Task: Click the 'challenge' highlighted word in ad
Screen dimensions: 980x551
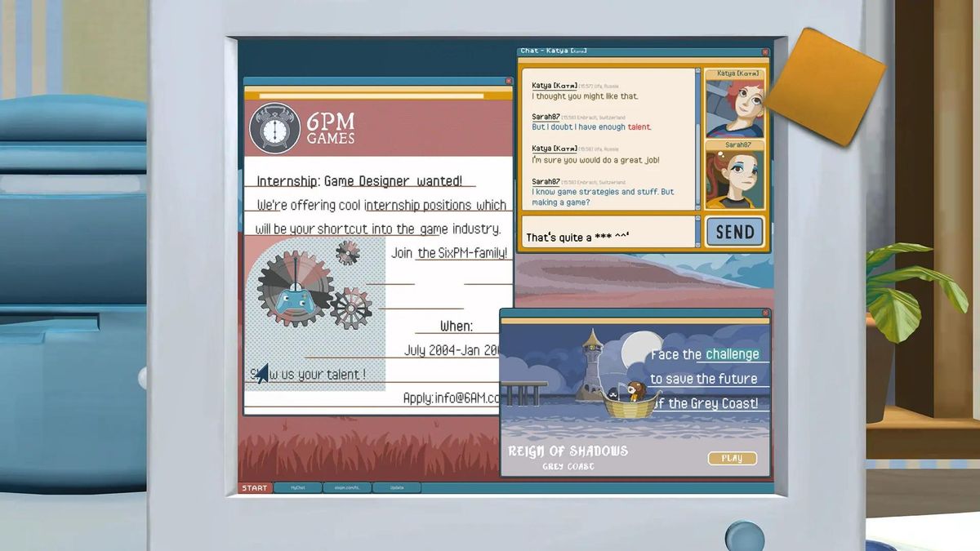Action: (x=733, y=354)
